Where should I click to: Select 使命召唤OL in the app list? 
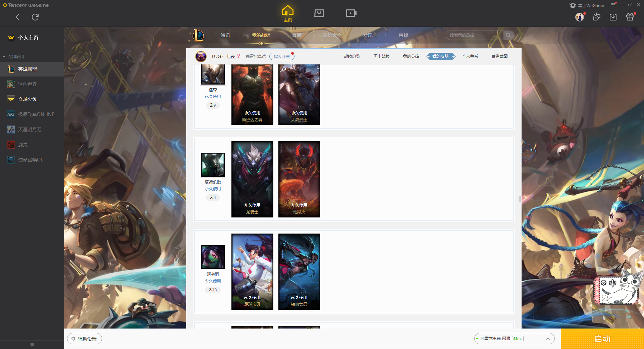click(32, 160)
